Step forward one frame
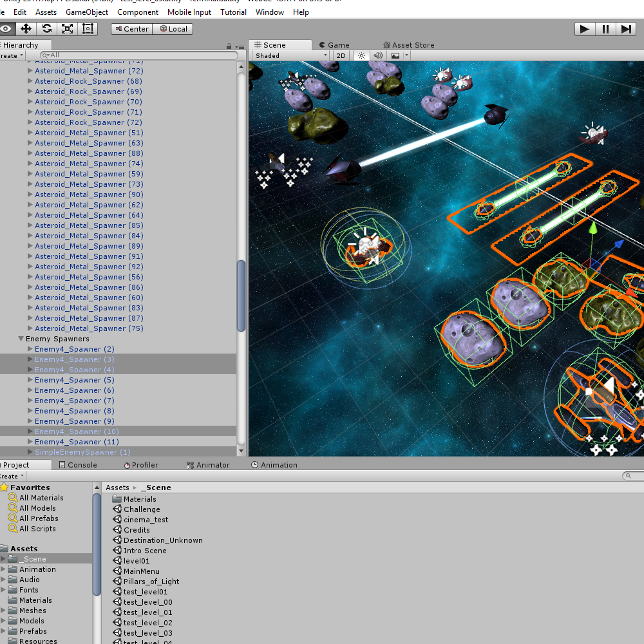Screen dimensions: 644x644 626,29
